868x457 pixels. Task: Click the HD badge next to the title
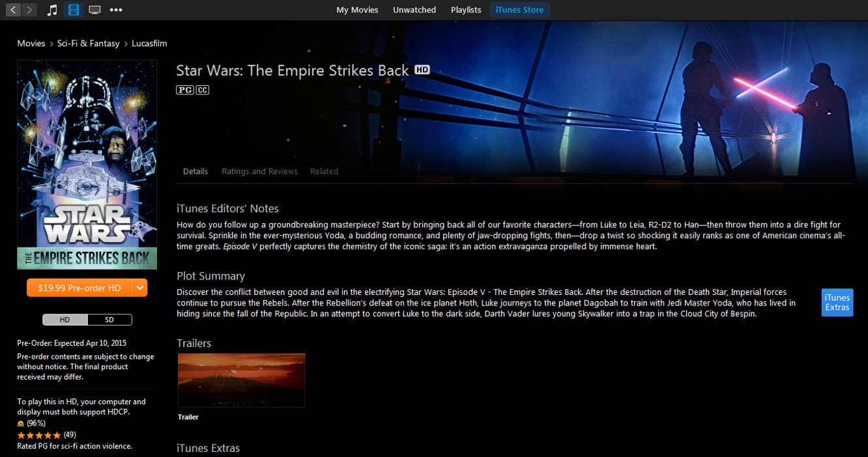pyautogui.click(x=422, y=69)
